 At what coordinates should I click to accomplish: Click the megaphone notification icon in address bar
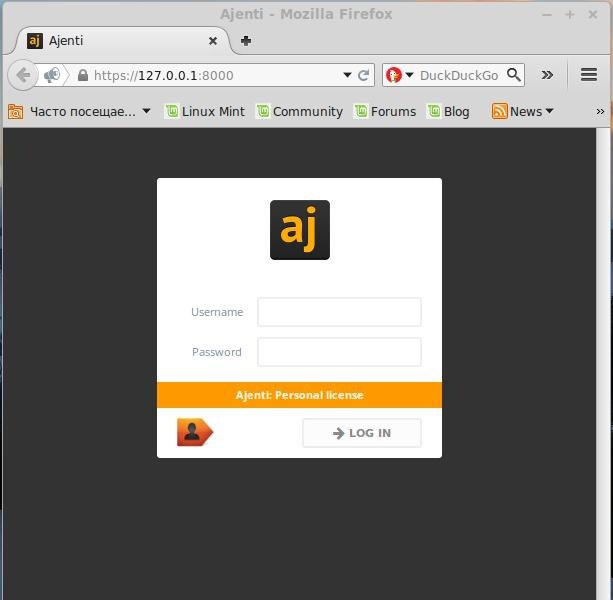[x=52, y=75]
